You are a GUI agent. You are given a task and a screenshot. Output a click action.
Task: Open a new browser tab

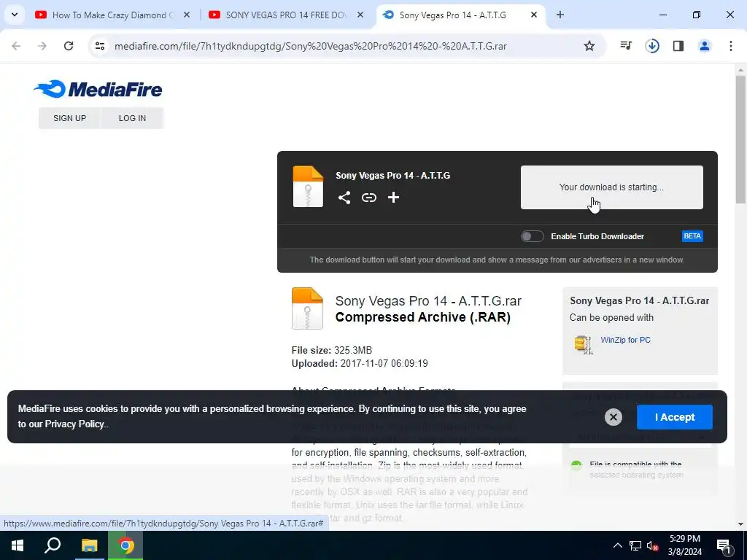coord(560,15)
